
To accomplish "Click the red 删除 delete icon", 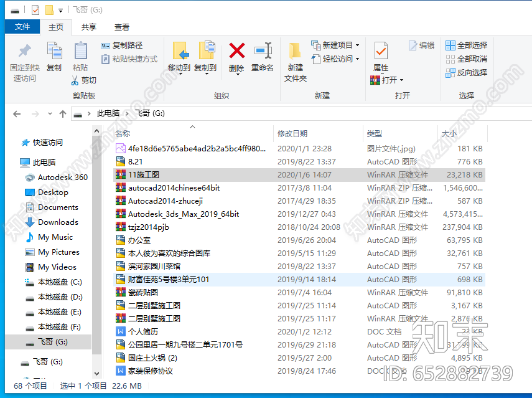I will coord(236,50).
